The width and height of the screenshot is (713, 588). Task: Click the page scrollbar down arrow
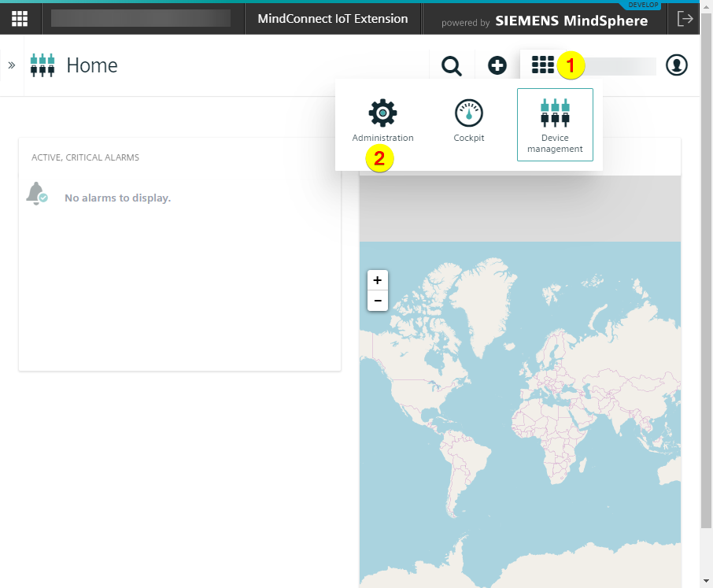pos(706,581)
